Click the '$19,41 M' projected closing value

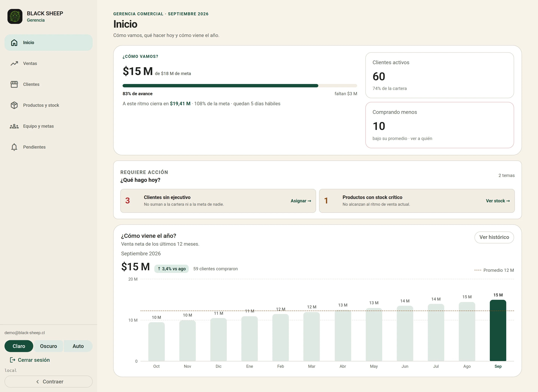180,103
